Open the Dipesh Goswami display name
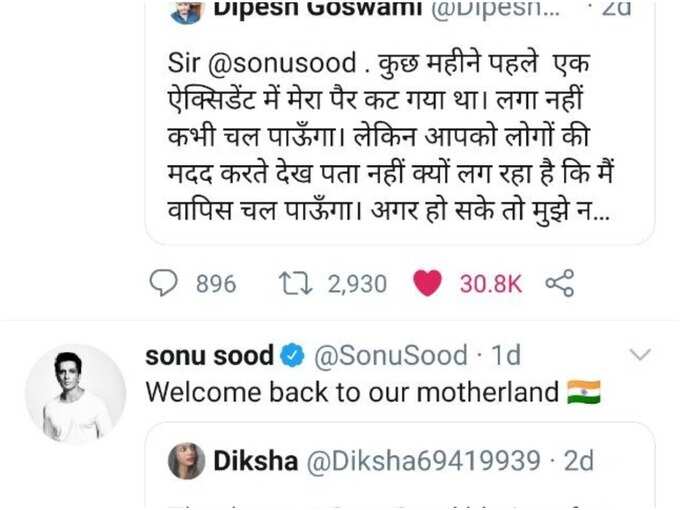 point(317,9)
